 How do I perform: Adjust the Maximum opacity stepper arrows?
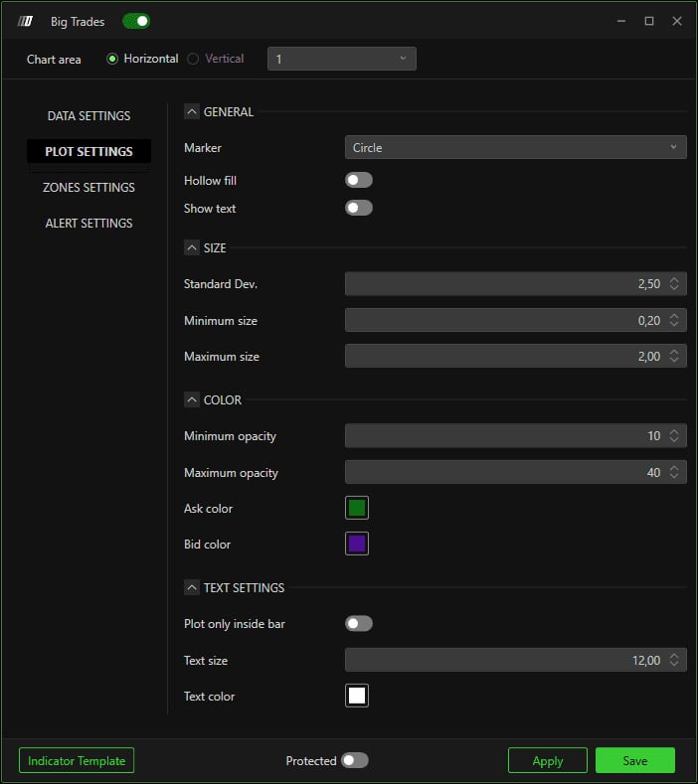(674, 472)
